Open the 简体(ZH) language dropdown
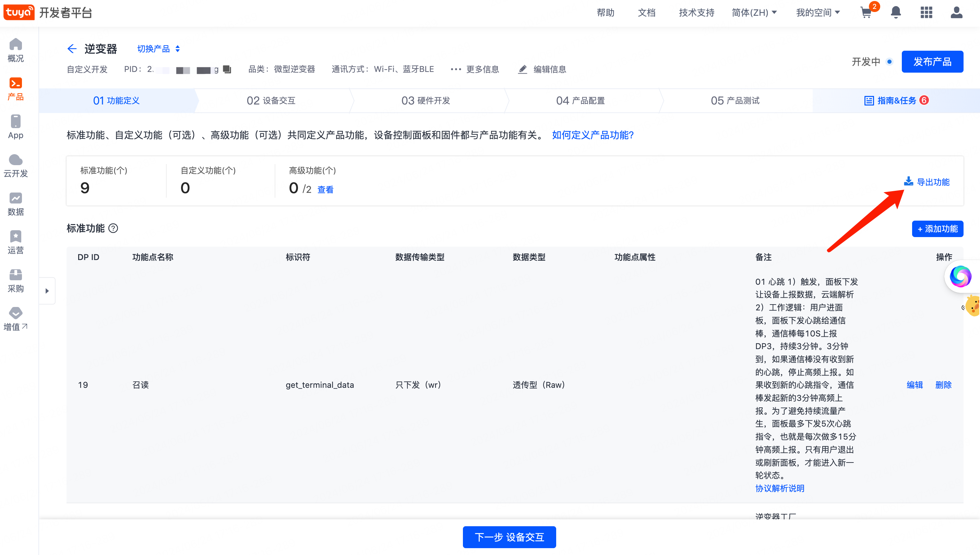 click(754, 13)
